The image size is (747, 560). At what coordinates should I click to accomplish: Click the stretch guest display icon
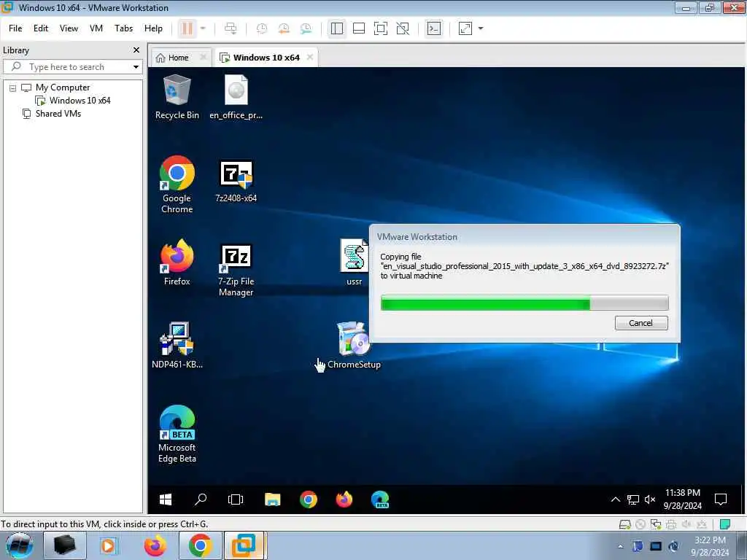pyautogui.click(x=465, y=28)
